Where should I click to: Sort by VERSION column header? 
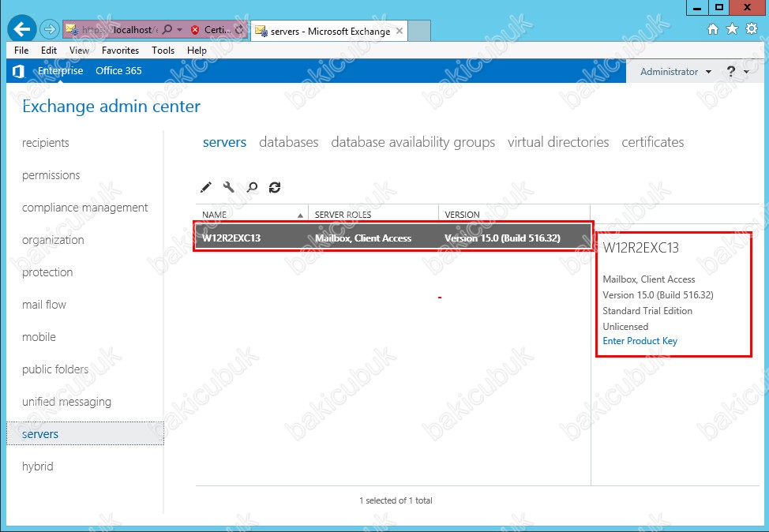pos(514,214)
